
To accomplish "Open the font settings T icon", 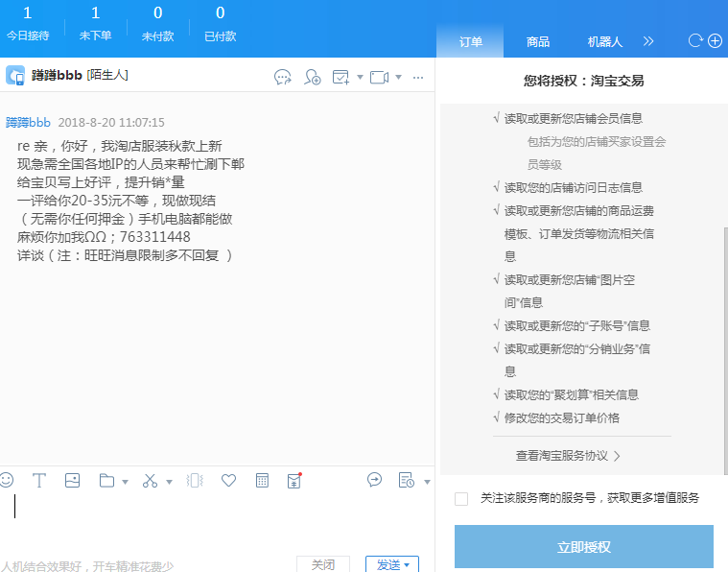I will click(x=39, y=480).
